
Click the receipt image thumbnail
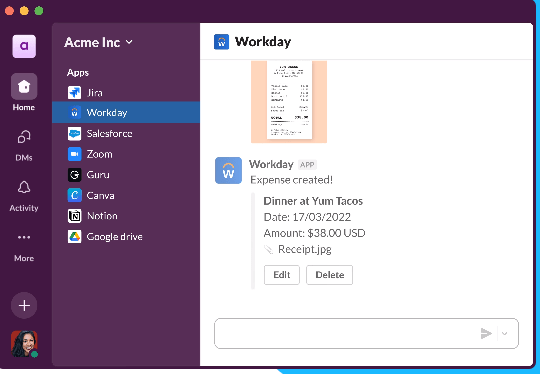pos(289,102)
